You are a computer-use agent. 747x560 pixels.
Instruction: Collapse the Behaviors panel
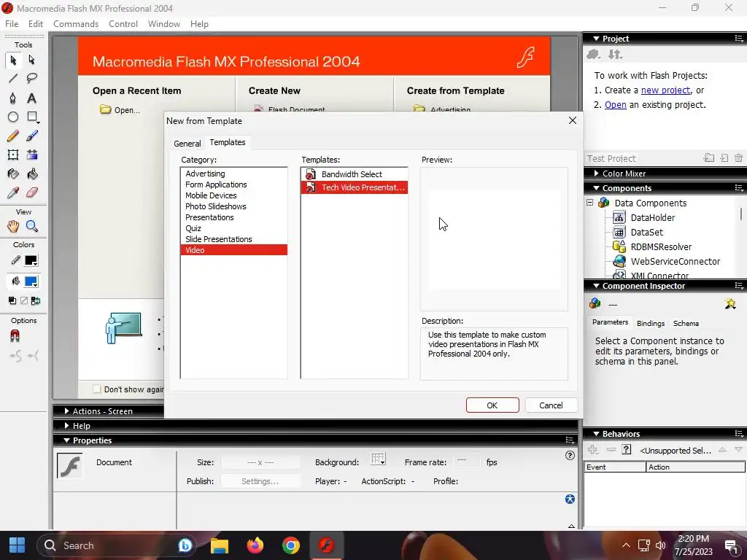596,434
